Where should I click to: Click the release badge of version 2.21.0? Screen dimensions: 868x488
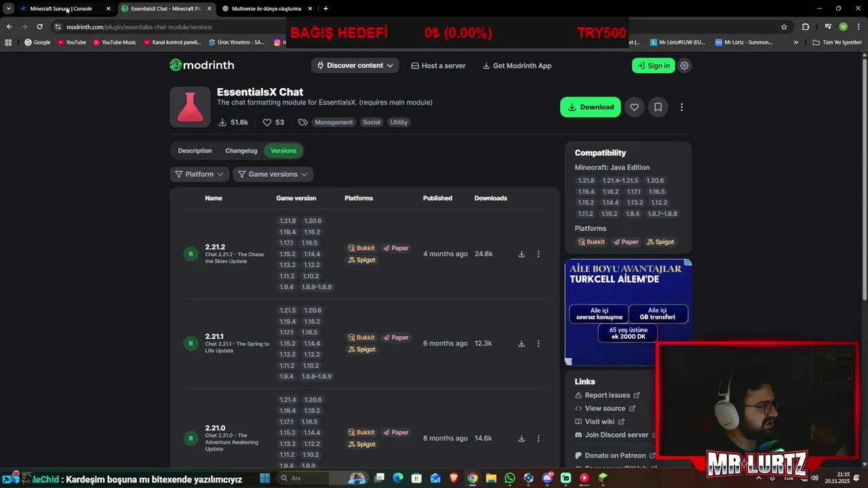click(x=191, y=439)
